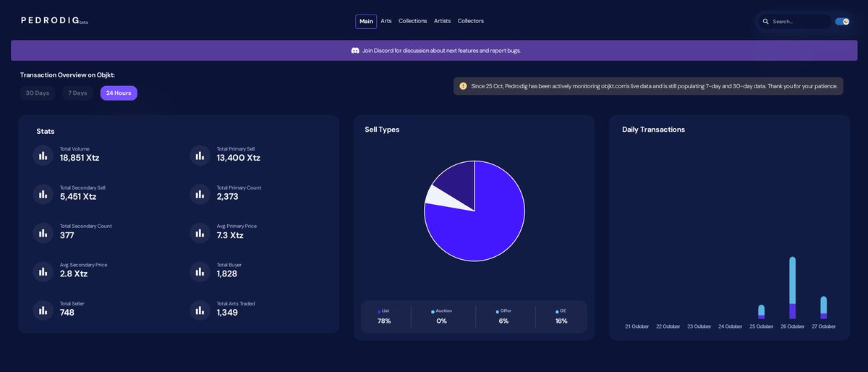
Task: Click the Daily Transactions heading
Action: pyautogui.click(x=653, y=130)
